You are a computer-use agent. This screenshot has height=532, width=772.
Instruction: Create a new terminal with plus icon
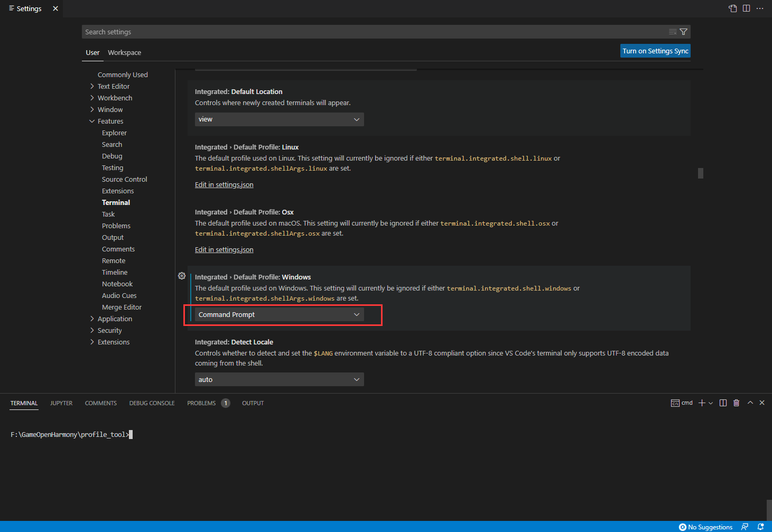pyautogui.click(x=702, y=403)
